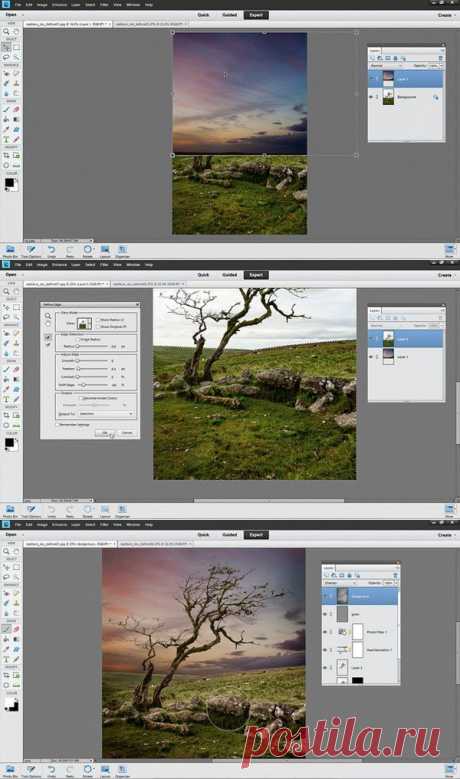Image resolution: width=460 pixels, height=779 pixels.
Task: Select Quick Selection tool in sky-transform window
Action: 16,57
